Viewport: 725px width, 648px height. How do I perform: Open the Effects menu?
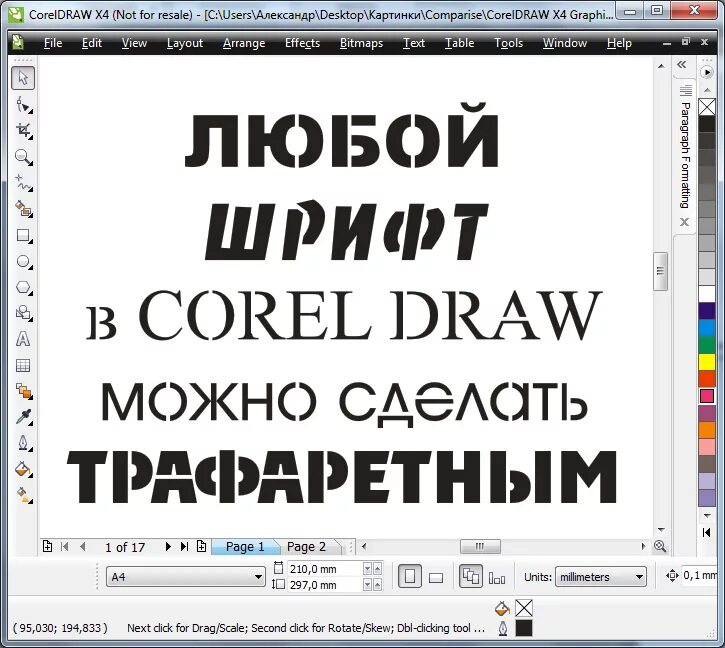click(x=302, y=43)
